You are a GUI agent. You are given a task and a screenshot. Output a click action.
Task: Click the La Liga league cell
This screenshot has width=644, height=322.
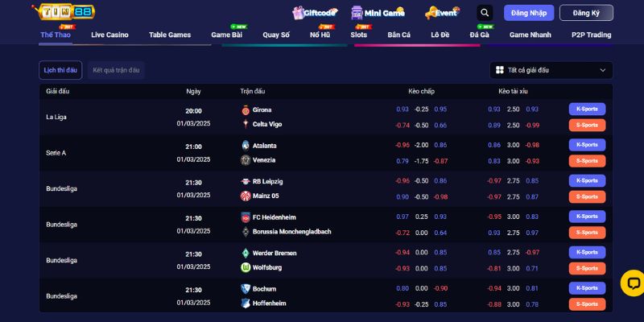click(56, 117)
